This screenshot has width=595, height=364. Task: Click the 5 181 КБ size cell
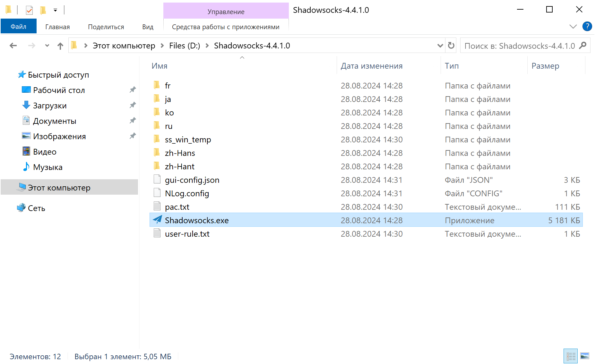[x=564, y=220]
